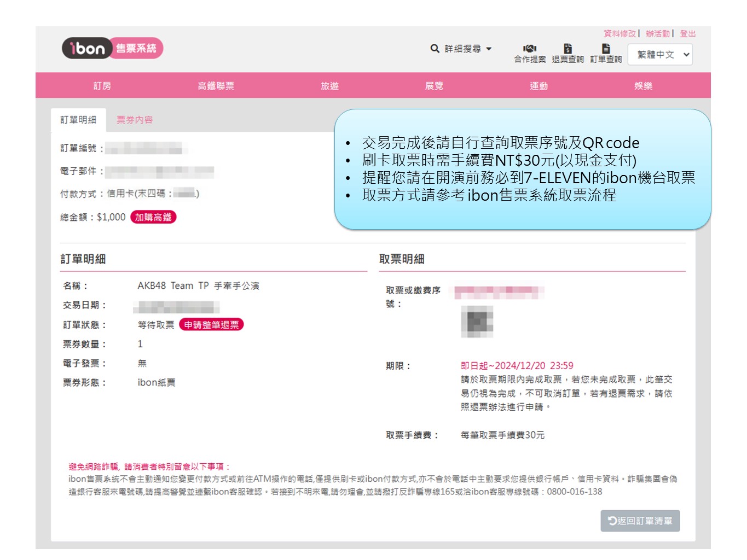This screenshot has height=560, width=747.
Task: Click 申請整筆退票 refund button
Action: 211,325
